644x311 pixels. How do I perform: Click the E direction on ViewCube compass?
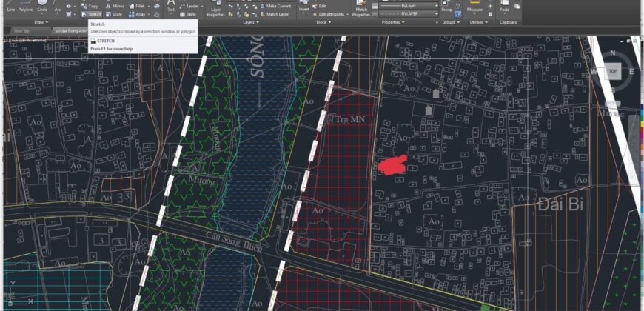click(x=631, y=72)
